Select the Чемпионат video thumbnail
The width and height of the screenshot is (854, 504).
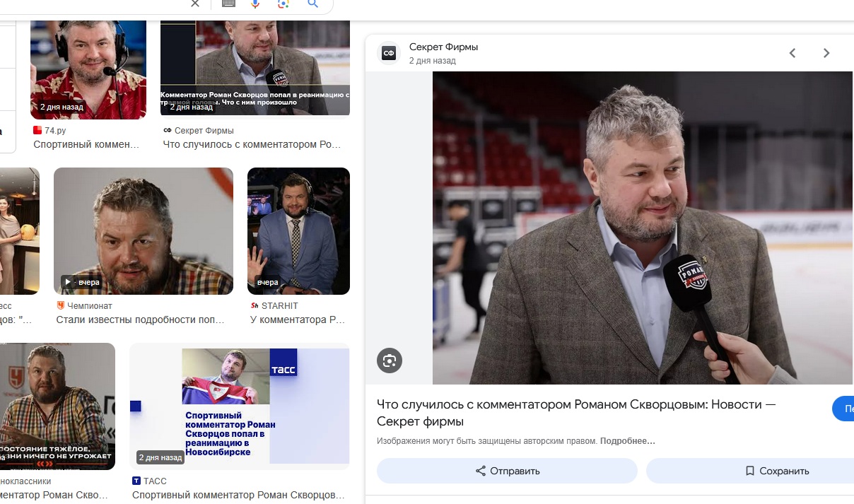(144, 231)
